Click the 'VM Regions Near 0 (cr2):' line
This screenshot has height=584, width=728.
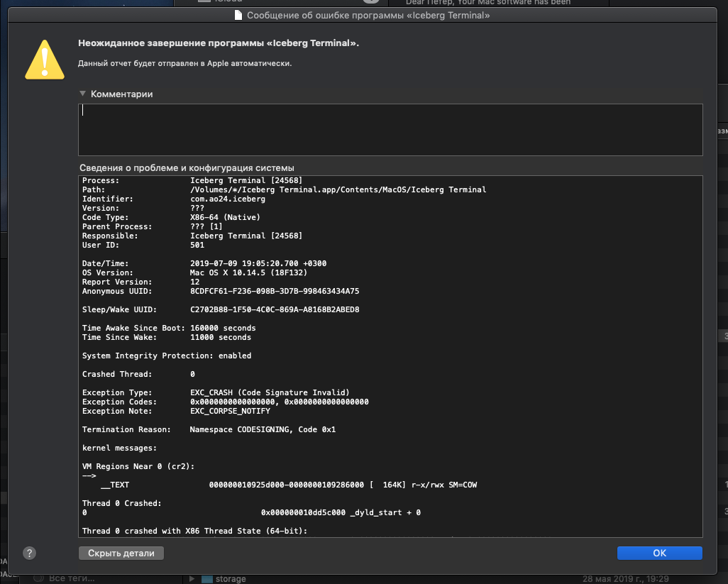138,466
